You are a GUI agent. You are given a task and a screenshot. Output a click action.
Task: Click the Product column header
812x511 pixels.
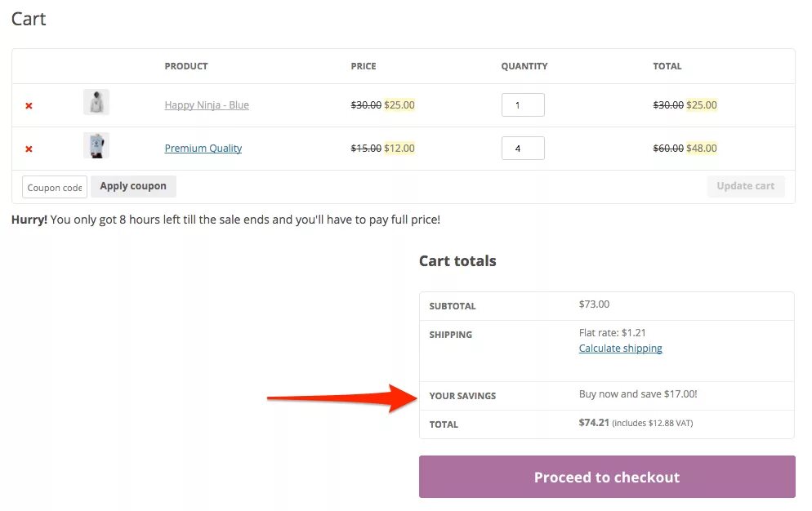tap(186, 66)
